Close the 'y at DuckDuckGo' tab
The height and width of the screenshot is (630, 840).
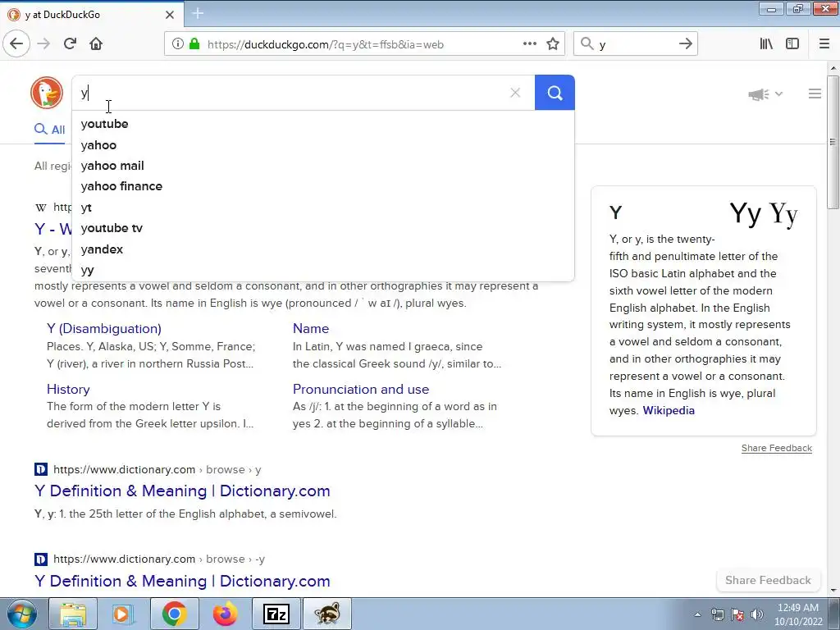click(170, 15)
